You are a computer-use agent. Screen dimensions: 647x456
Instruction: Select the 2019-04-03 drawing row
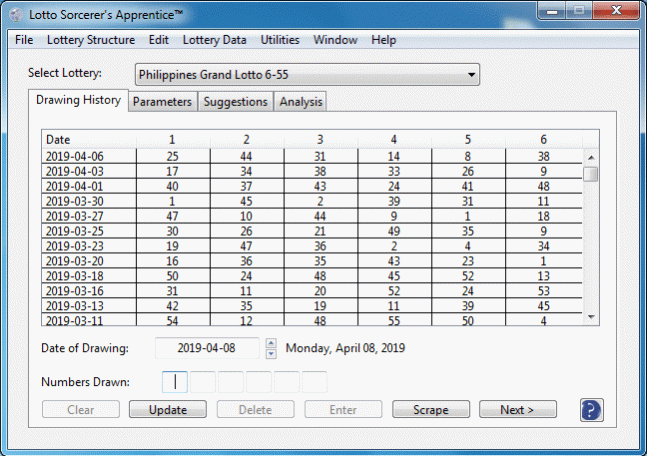[312, 171]
